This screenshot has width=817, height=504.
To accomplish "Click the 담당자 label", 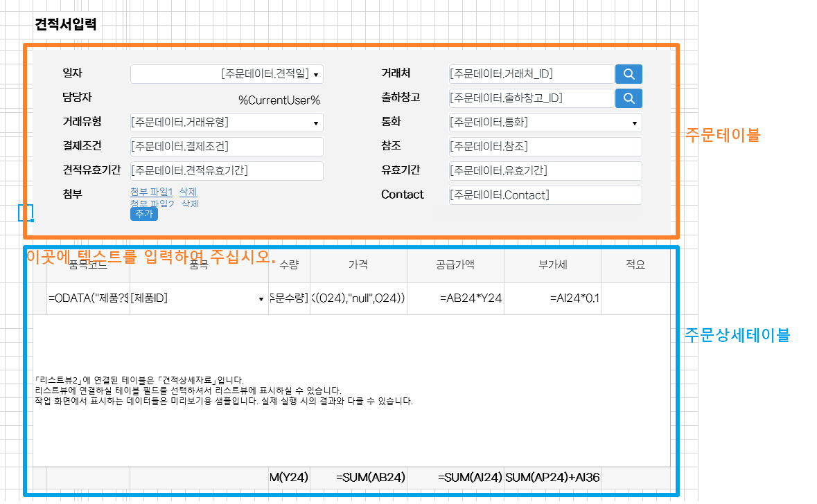I will pos(77,98).
